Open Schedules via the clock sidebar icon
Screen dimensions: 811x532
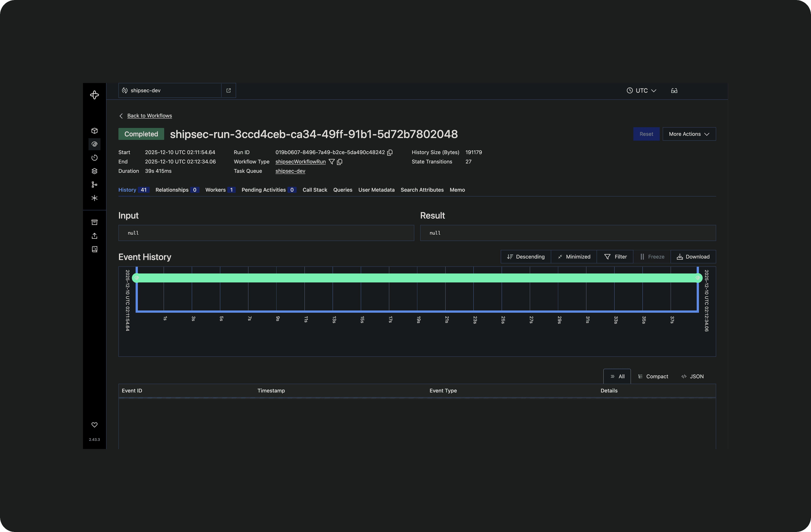(x=94, y=157)
